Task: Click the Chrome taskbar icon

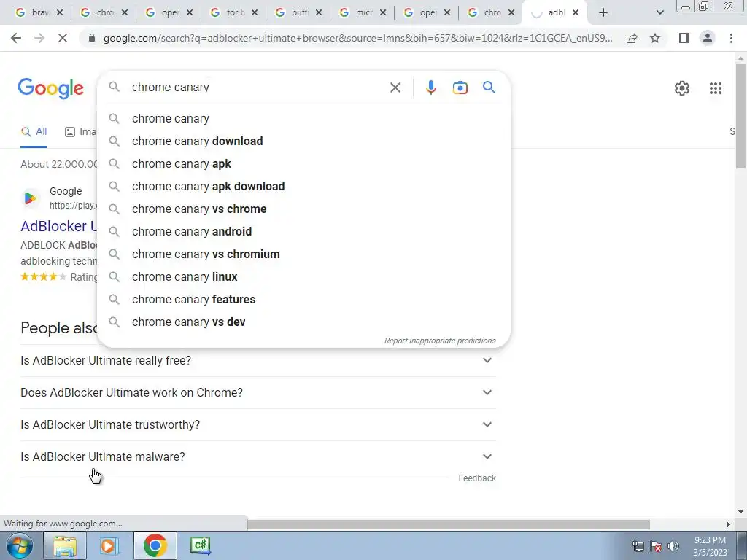Action: [155, 545]
